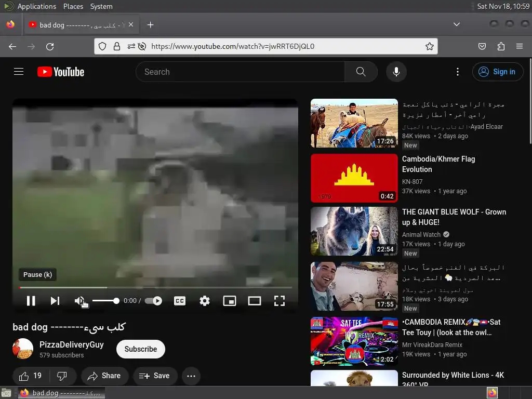
Task: Open a new browser tab
Action: (150, 25)
